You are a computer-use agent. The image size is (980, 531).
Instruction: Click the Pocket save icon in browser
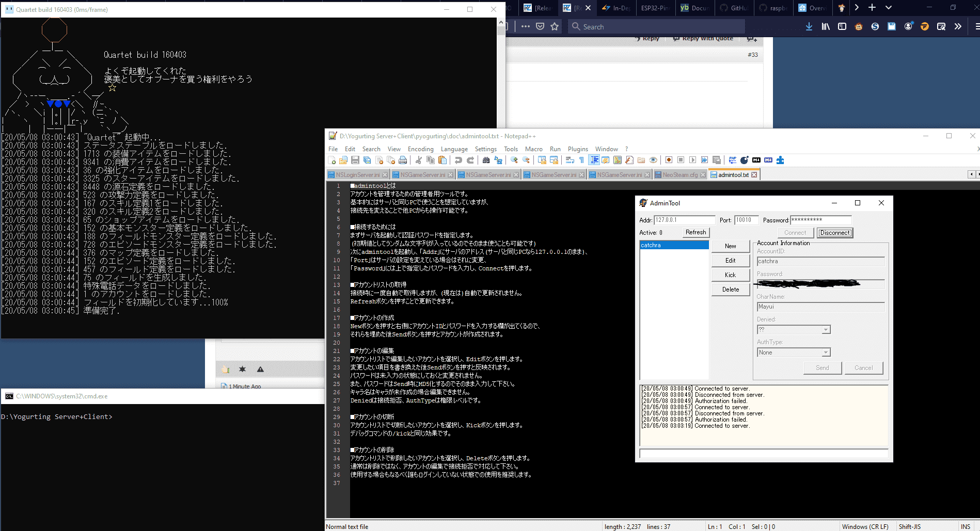pyautogui.click(x=540, y=26)
